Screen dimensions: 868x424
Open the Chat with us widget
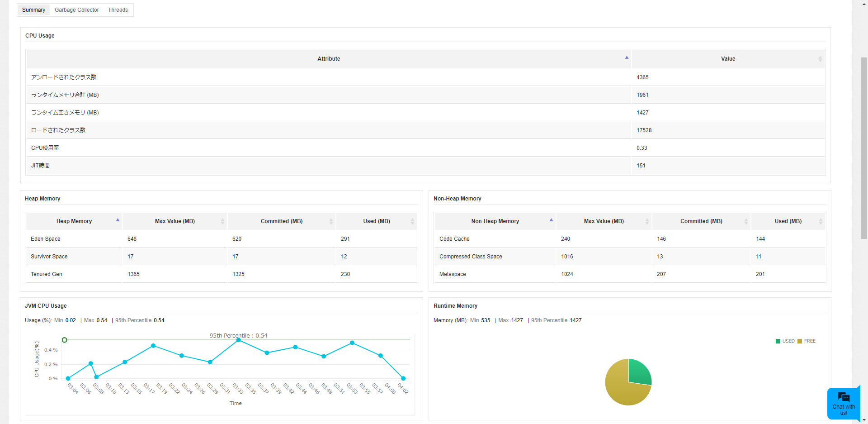click(843, 404)
